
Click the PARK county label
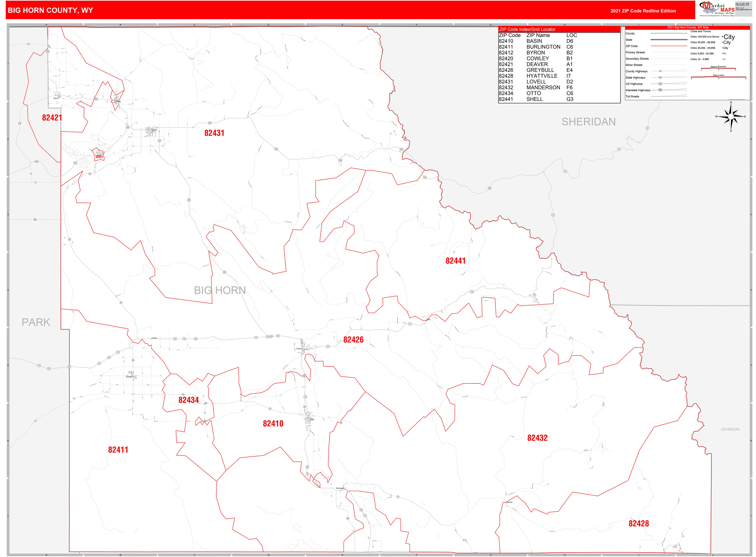[36, 322]
